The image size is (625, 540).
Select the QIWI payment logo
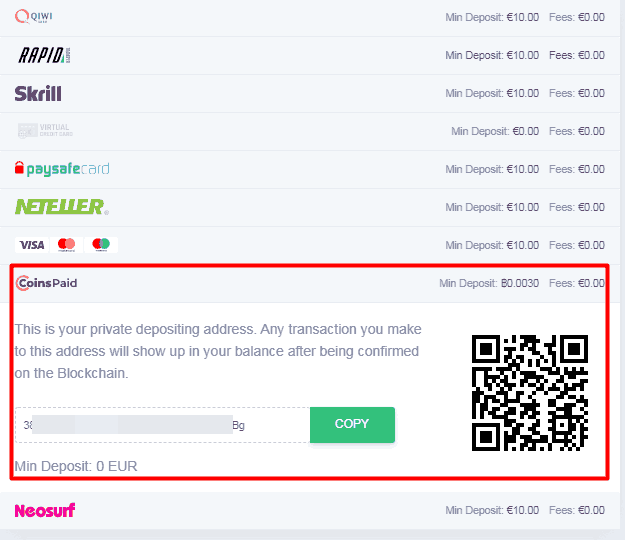coord(33,17)
